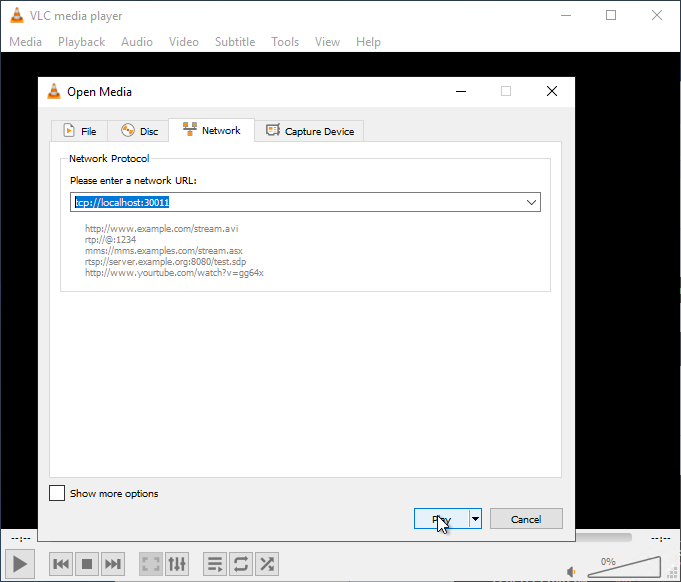Click VLC cone icon in main title bar
Screen dimensions: 681x582
[17, 15]
